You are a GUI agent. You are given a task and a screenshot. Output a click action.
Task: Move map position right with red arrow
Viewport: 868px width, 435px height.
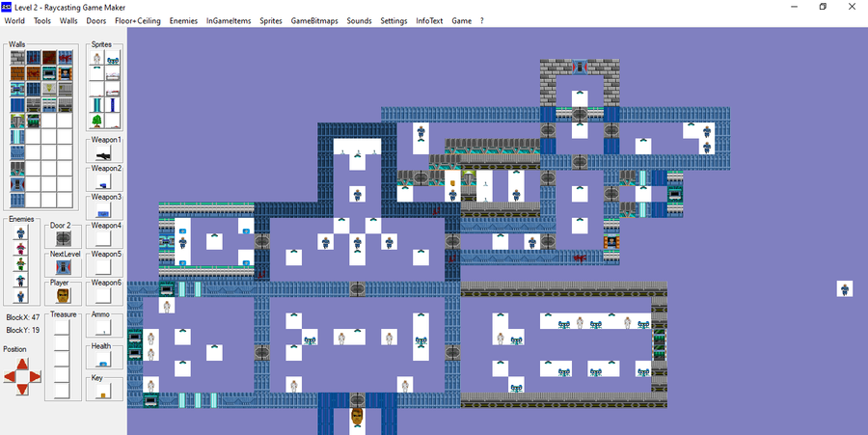(35, 377)
